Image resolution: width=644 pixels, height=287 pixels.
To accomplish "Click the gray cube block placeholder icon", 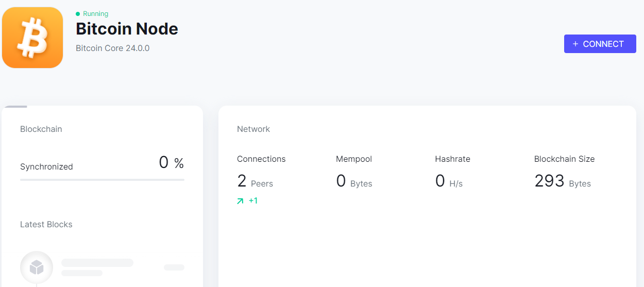I will [x=37, y=267].
